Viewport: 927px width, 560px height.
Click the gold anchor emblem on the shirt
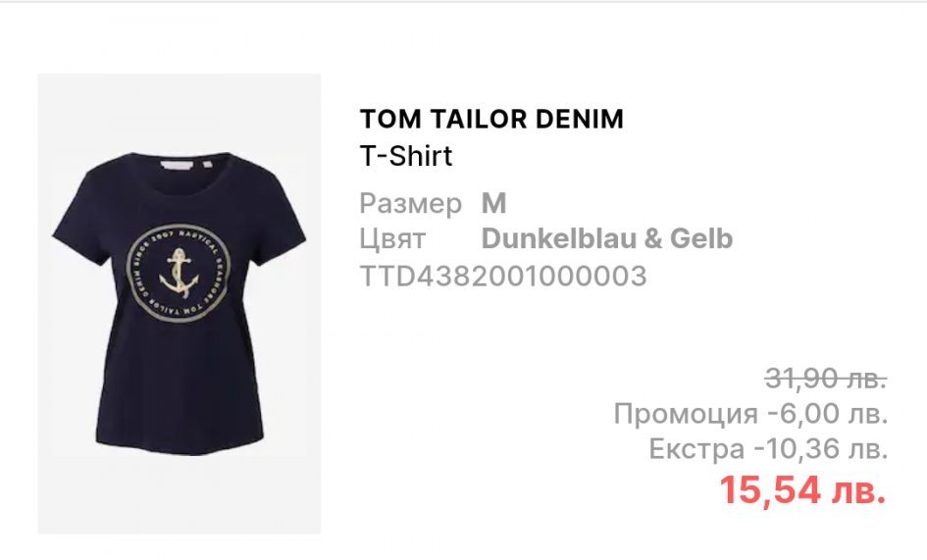point(179,274)
